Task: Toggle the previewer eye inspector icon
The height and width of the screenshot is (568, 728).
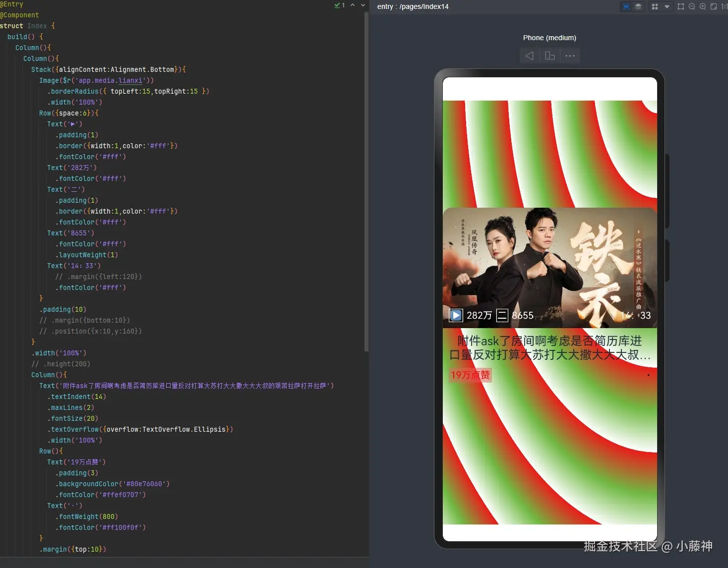Action: click(626, 6)
